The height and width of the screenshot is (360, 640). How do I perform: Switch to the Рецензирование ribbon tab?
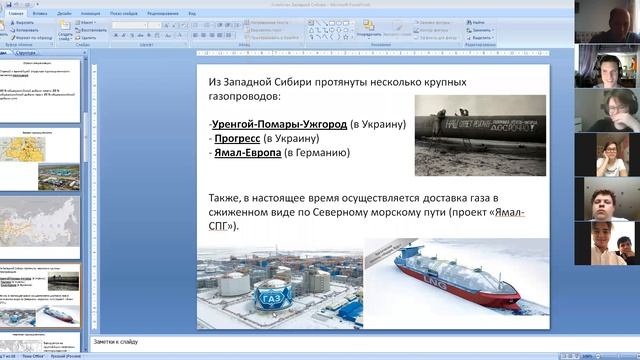(x=163, y=13)
